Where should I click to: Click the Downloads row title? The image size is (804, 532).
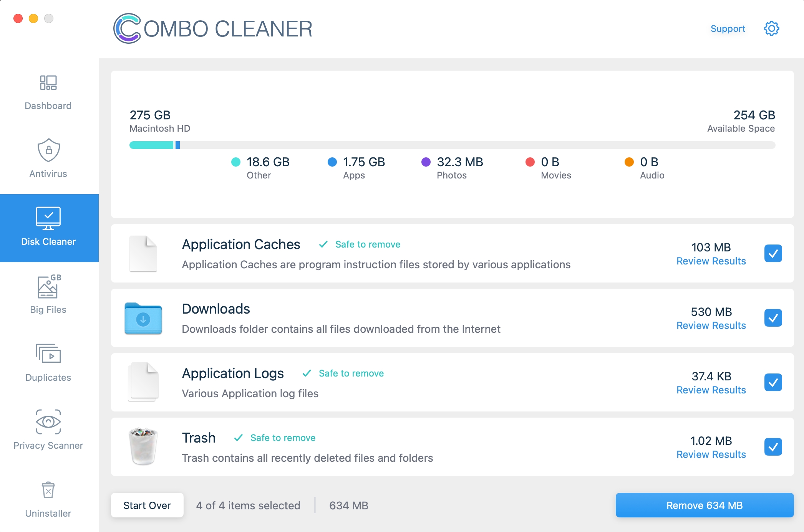pos(216,309)
